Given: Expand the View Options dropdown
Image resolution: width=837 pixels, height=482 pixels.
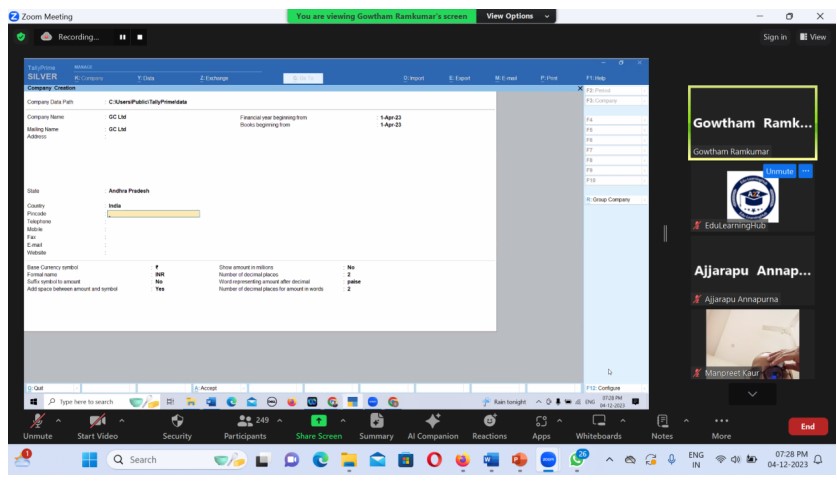Looking at the screenshot, I should click(516, 16).
